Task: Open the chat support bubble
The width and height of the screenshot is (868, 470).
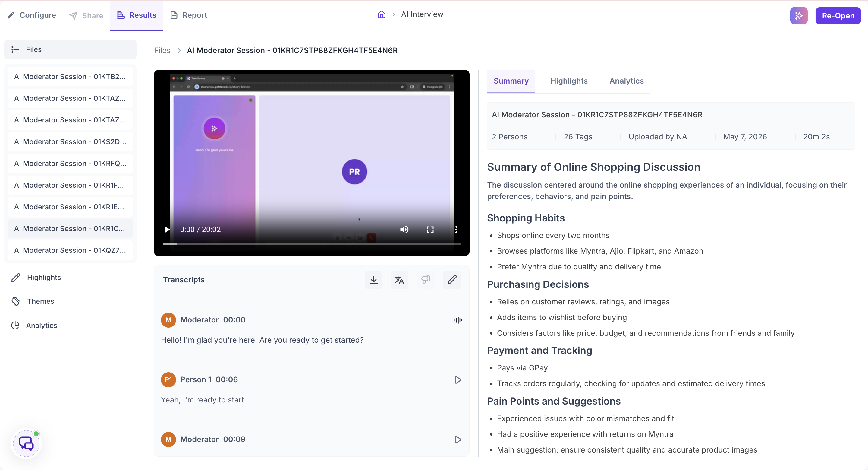Action: (x=26, y=443)
